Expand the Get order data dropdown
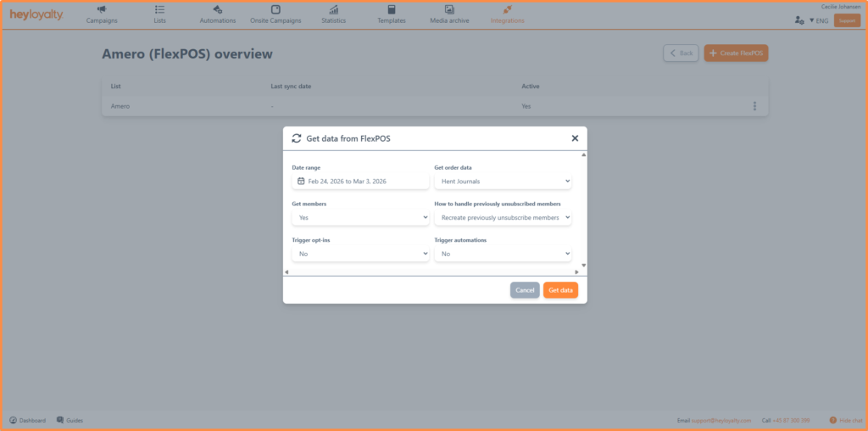 click(x=503, y=182)
